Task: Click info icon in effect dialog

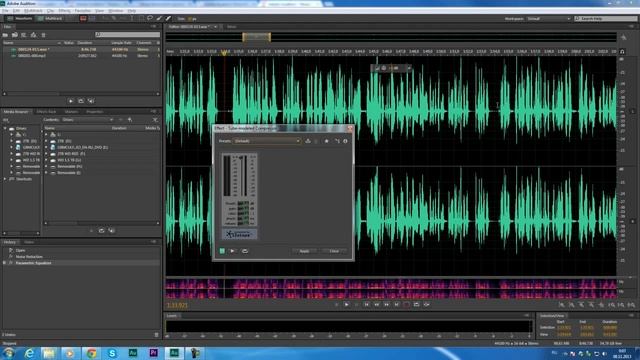Action: (x=345, y=141)
